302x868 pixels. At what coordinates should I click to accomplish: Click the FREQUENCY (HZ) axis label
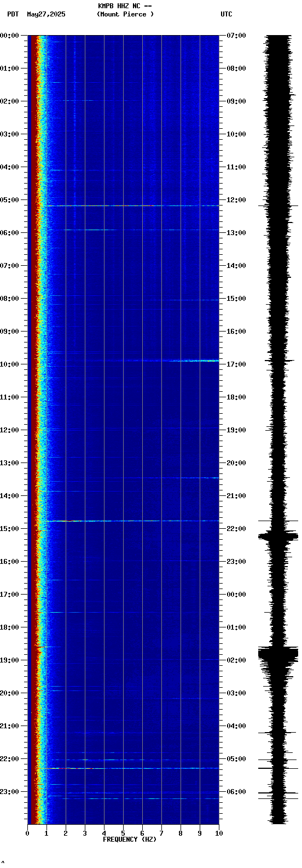tap(130, 840)
